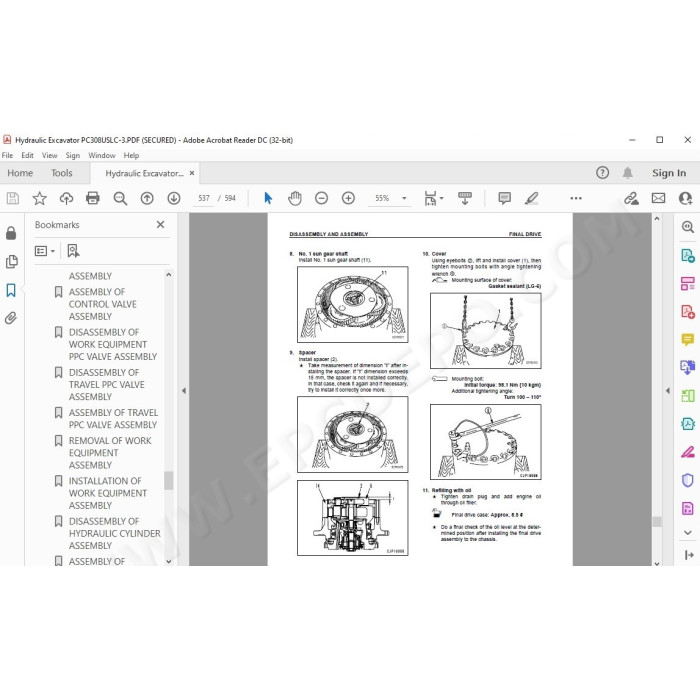Image resolution: width=700 pixels, height=700 pixels.
Task: Expand more tools chevron in right pane
Action: click(688, 532)
